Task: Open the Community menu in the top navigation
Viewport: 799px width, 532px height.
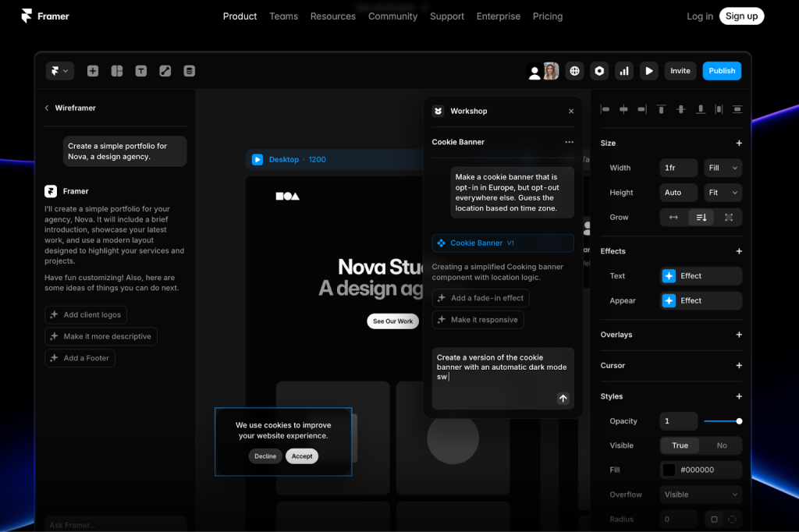Action: pyautogui.click(x=392, y=16)
